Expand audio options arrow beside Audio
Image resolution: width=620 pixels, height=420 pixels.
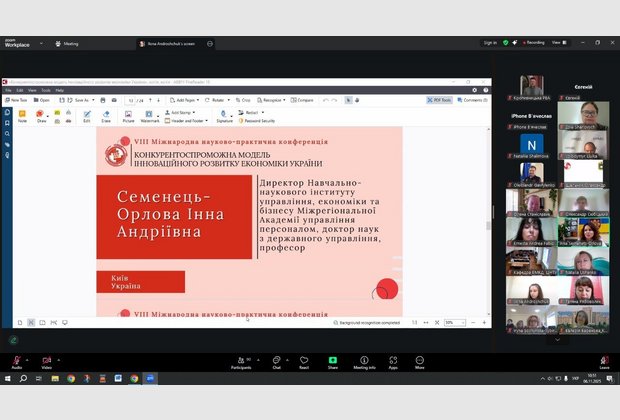(27, 360)
